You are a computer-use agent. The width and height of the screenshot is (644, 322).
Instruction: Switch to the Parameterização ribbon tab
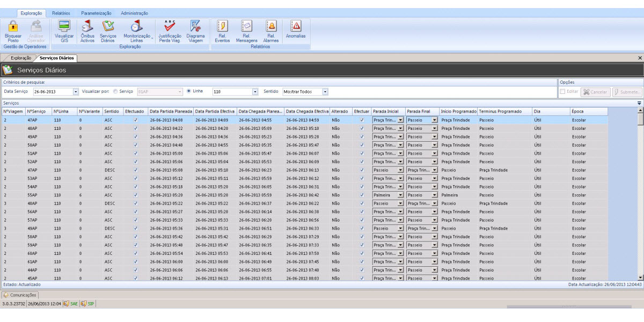click(x=96, y=13)
